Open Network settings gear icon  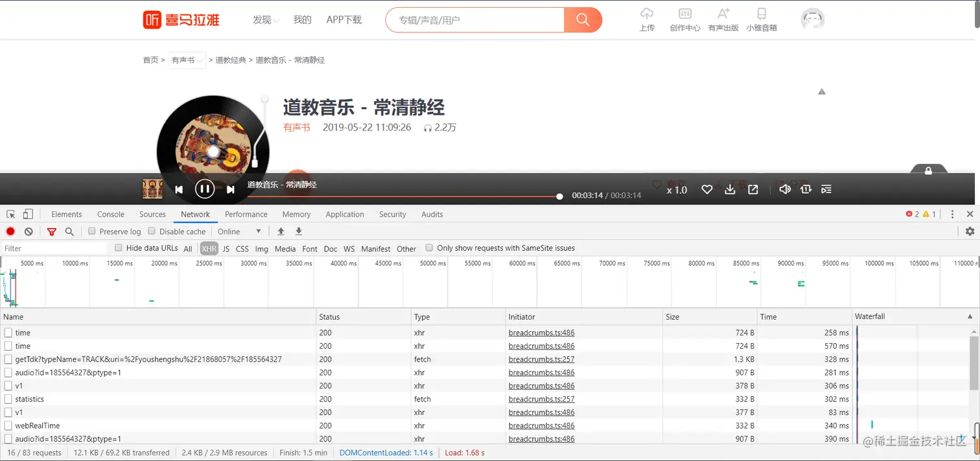(970, 231)
